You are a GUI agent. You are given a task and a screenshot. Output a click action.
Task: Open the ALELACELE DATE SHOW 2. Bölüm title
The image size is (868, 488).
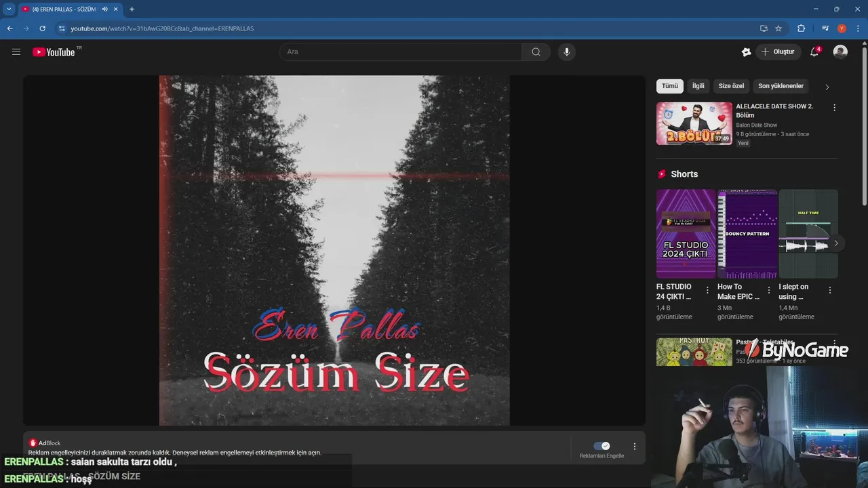774,110
